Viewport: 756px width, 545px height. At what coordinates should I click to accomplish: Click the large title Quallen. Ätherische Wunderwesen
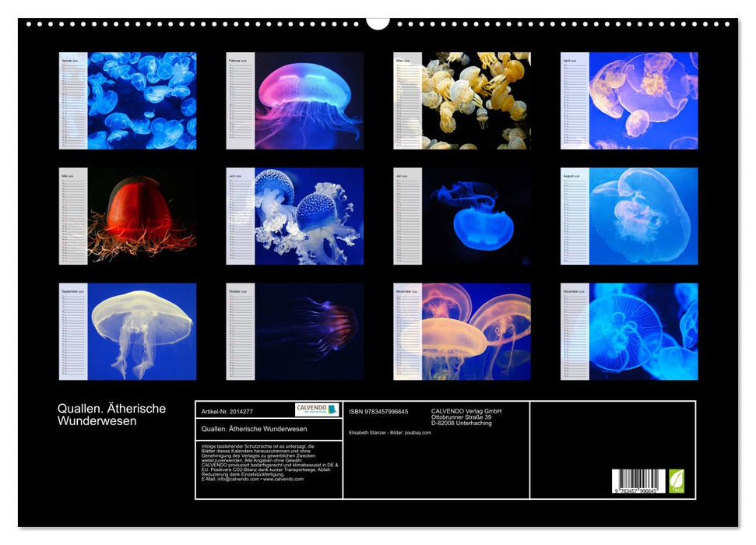(x=111, y=414)
